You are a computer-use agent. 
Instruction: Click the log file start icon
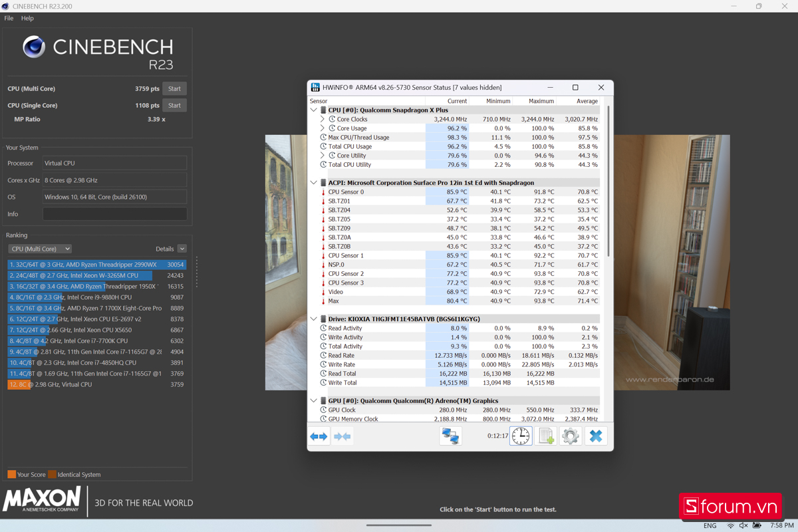click(x=546, y=436)
